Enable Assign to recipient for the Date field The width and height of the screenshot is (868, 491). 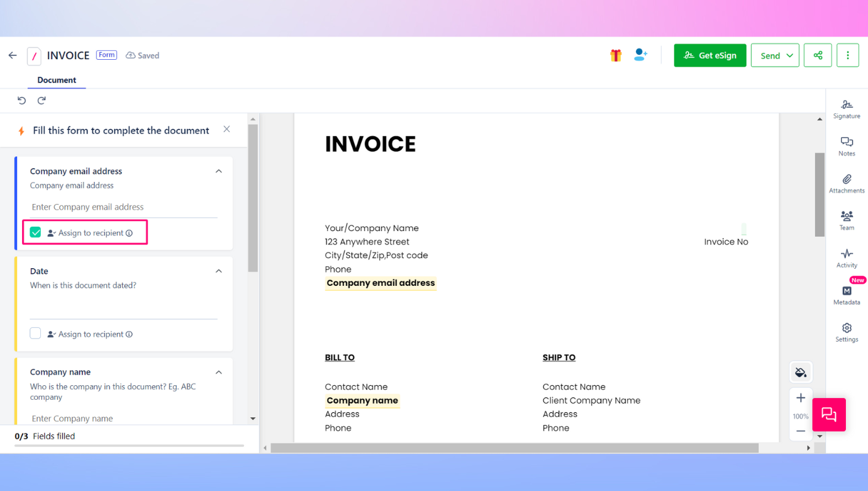pos(35,333)
